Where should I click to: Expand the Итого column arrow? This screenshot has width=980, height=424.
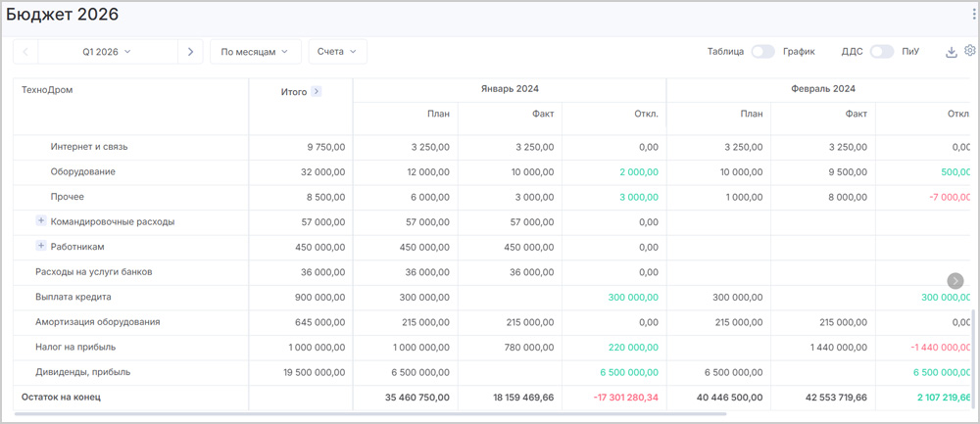pos(317,92)
